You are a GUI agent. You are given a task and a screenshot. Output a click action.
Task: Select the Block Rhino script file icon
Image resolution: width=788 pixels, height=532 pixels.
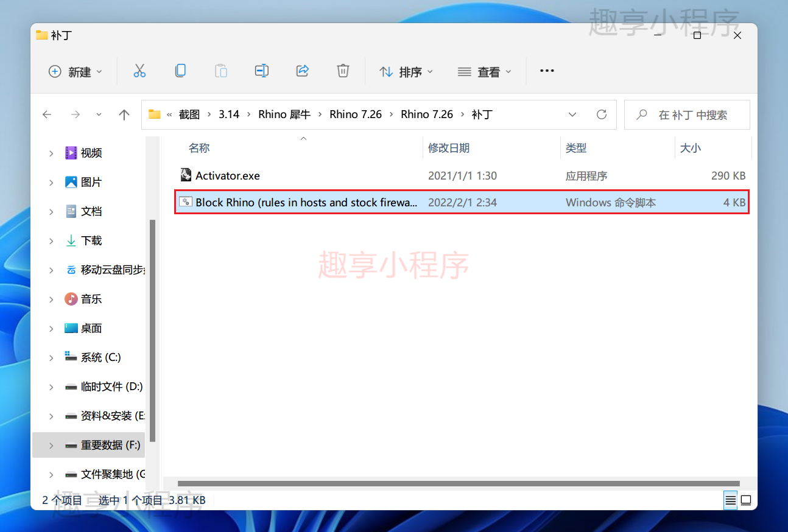point(186,202)
